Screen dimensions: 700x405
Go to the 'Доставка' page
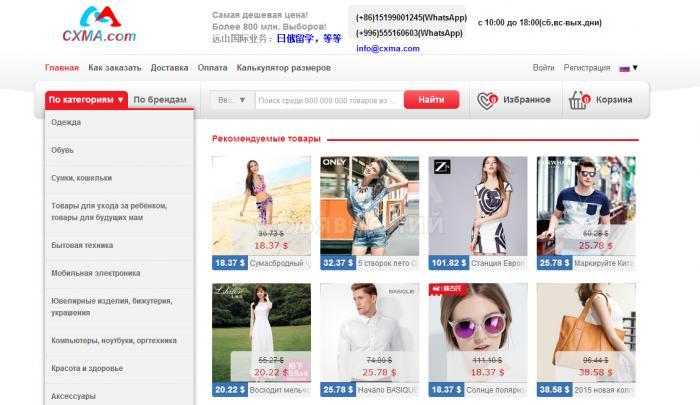(169, 68)
